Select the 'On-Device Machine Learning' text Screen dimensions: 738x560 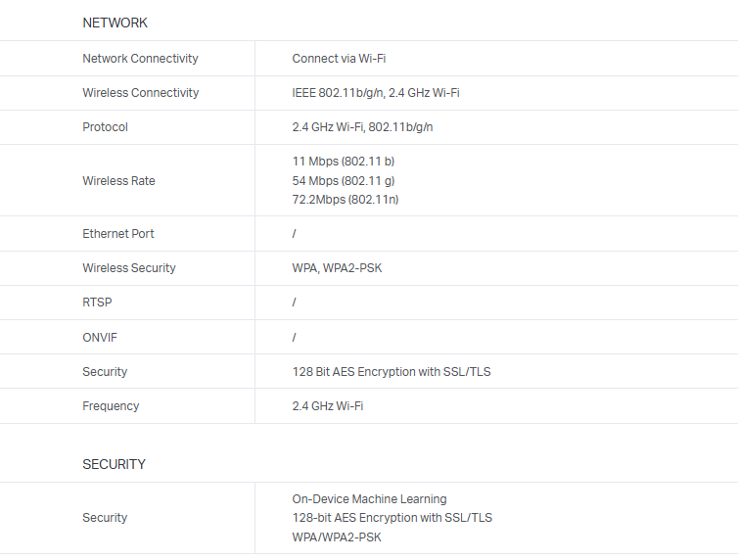(369, 499)
